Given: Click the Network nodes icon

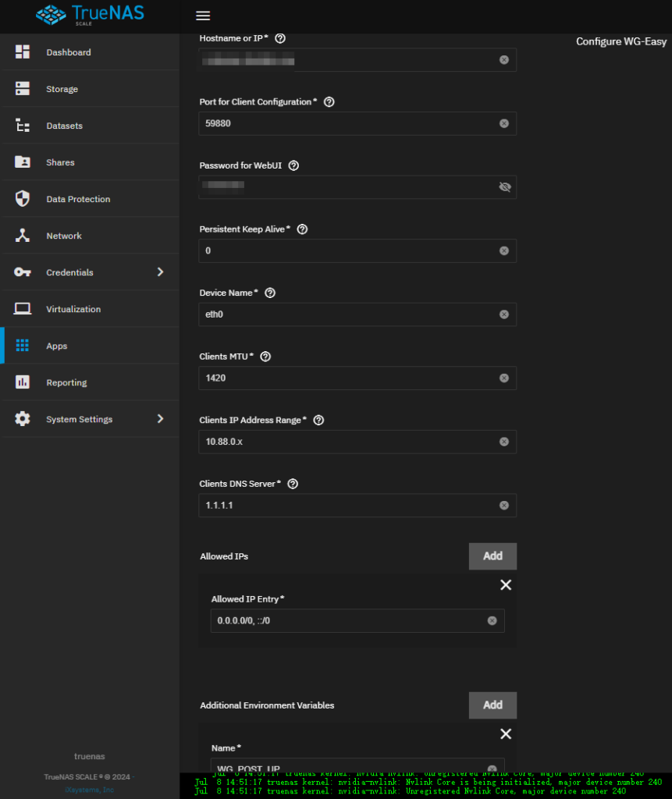Looking at the screenshot, I should tap(23, 235).
